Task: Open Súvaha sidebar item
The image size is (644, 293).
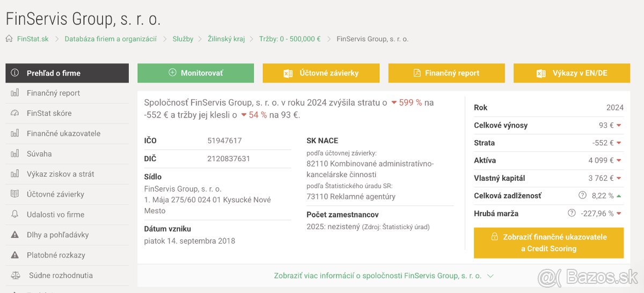Action: pyautogui.click(x=67, y=153)
